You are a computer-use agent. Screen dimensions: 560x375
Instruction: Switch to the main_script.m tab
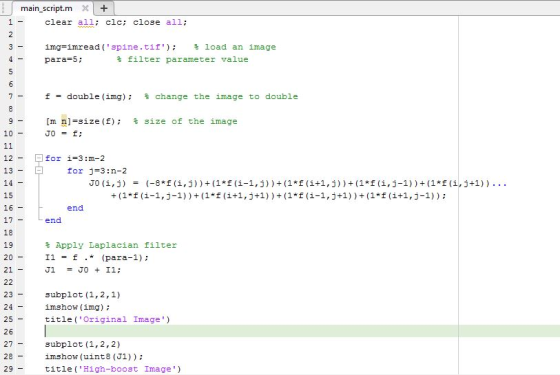coord(46,8)
